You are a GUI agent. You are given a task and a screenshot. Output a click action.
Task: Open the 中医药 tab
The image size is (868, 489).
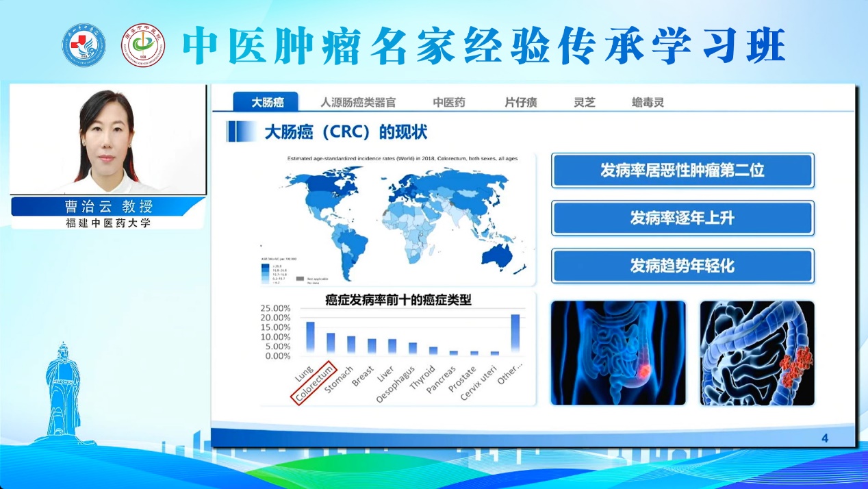449,103
